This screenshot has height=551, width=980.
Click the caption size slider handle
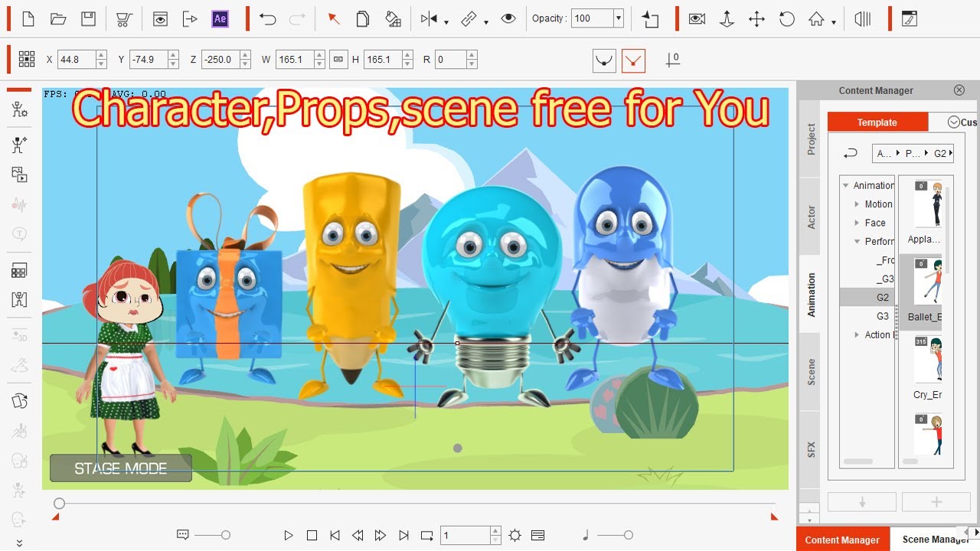coord(225,536)
